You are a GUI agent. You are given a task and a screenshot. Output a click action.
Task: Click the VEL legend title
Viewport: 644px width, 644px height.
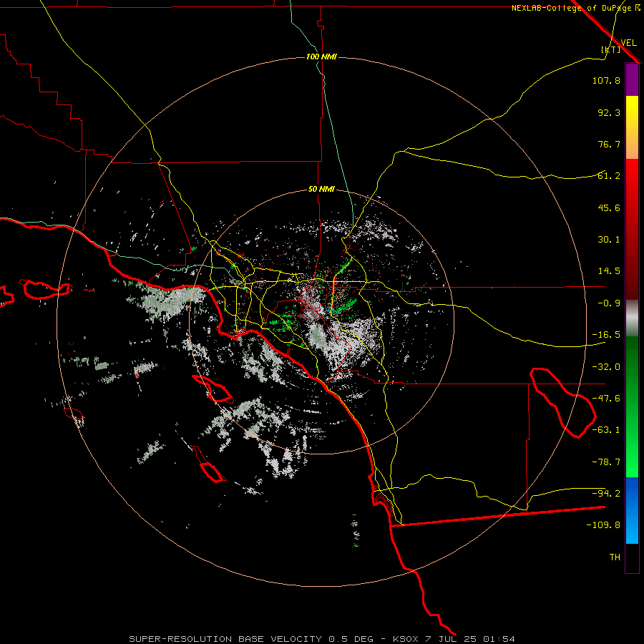pos(628,42)
